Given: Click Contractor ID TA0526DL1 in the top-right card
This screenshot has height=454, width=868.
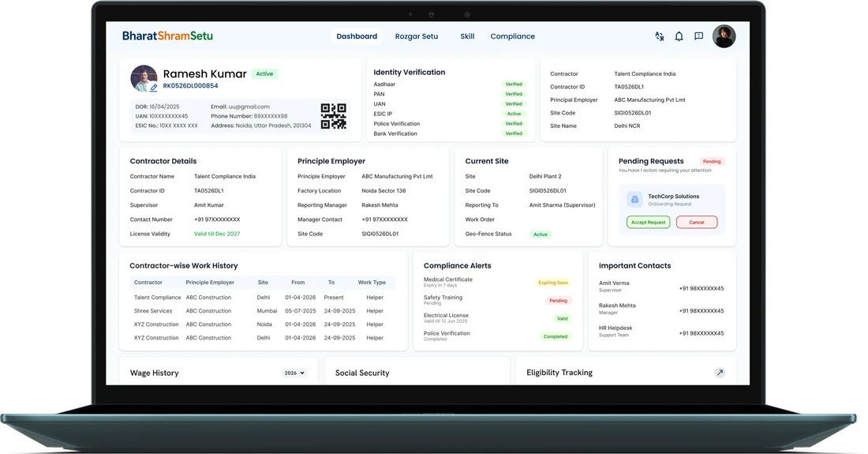Looking at the screenshot, I should [x=629, y=87].
